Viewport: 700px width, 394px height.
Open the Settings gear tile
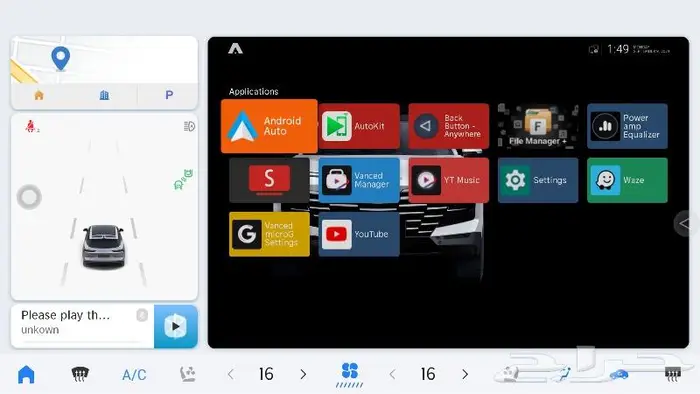pos(538,180)
